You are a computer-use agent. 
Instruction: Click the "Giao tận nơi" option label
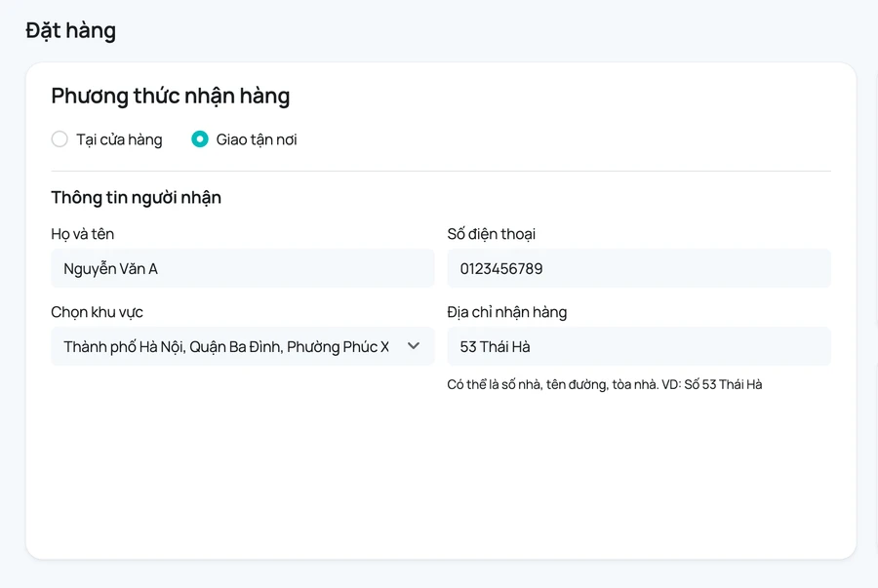(x=257, y=139)
